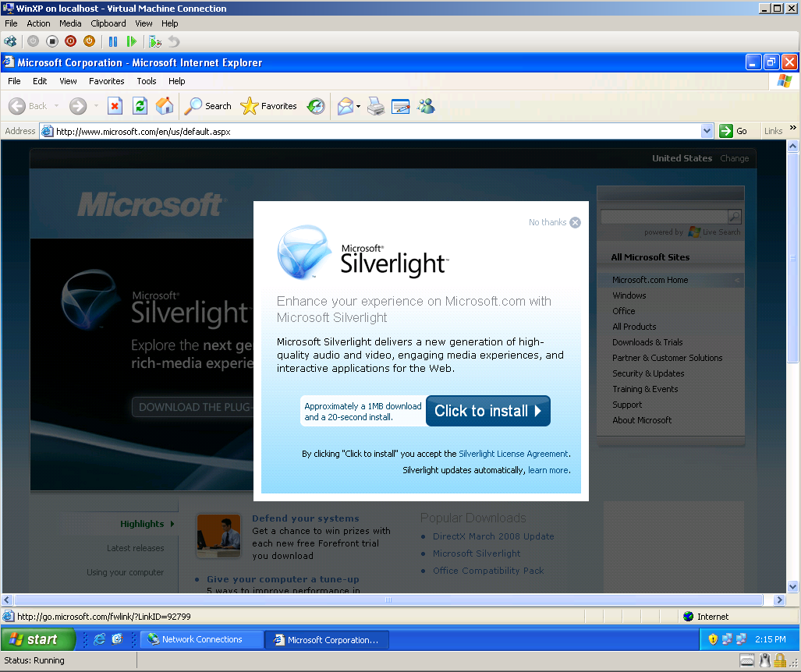Open the VM connection File menu
Image resolution: width=801 pixels, height=672 pixels.
pyautogui.click(x=11, y=23)
